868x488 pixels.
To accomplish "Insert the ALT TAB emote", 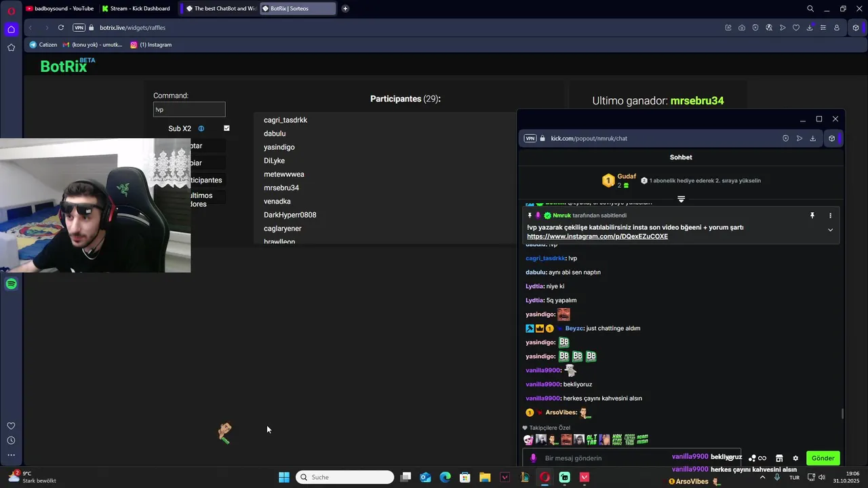I will 591,440.
